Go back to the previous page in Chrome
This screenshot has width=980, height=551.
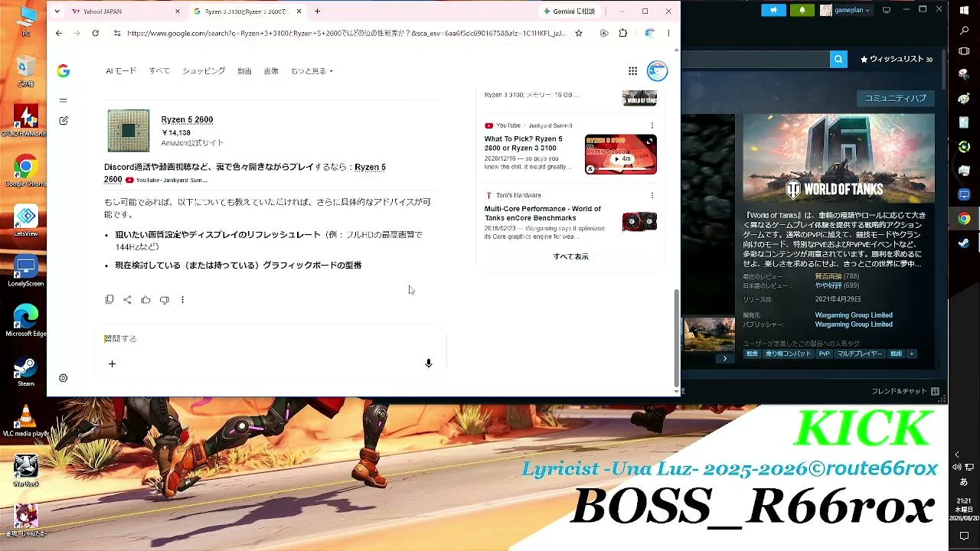pyautogui.click(x=59, y=33)
